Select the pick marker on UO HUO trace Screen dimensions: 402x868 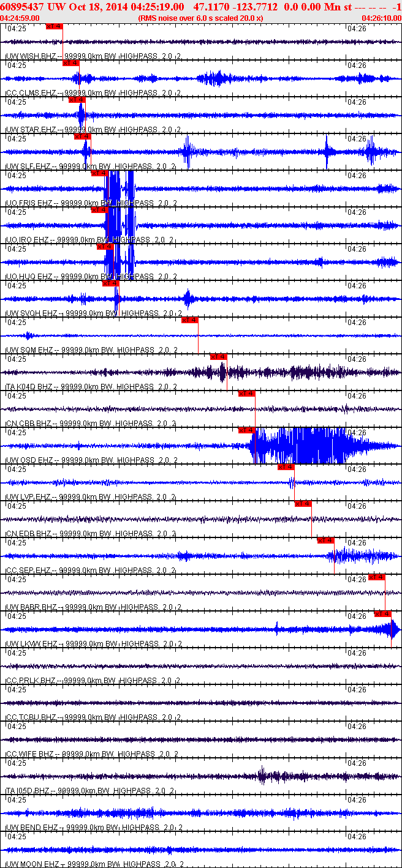(105, 247)
